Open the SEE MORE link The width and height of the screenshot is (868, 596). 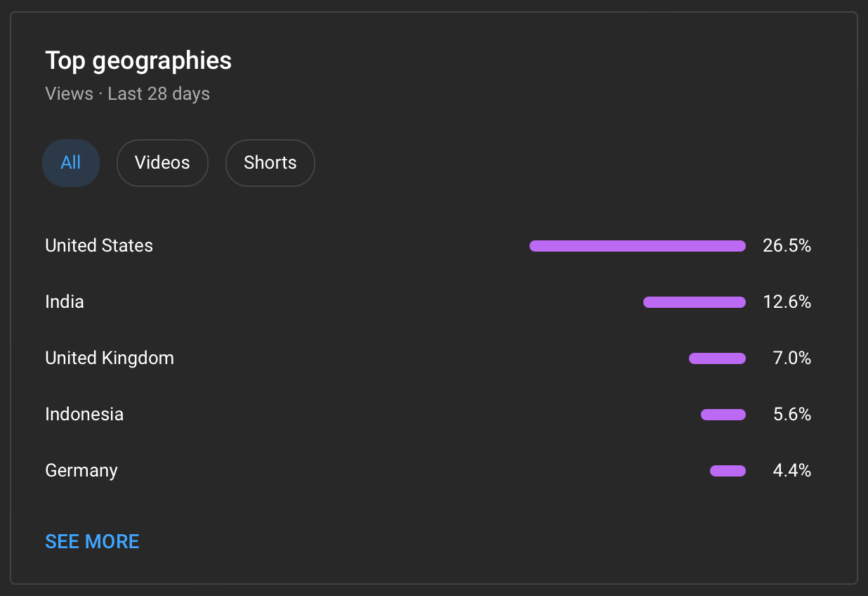point(92,541)
